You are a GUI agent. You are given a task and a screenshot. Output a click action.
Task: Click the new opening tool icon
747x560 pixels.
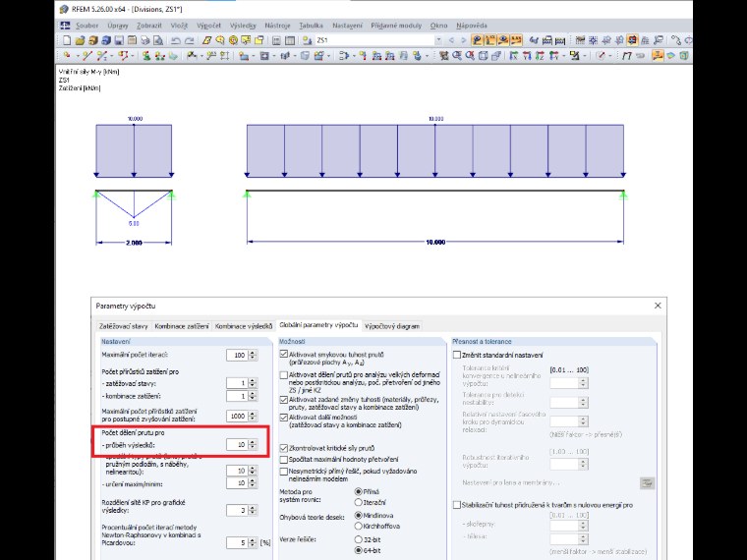click(264, 56)
